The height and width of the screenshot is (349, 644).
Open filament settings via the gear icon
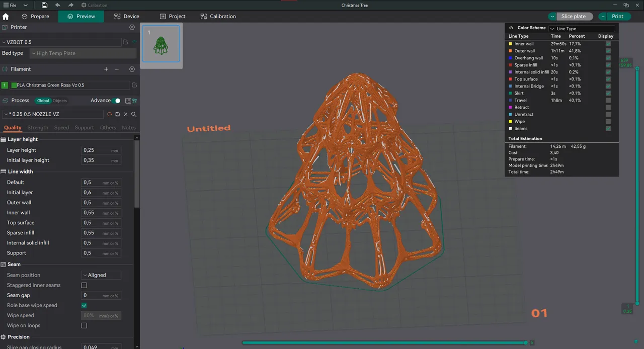click(132, 69)
